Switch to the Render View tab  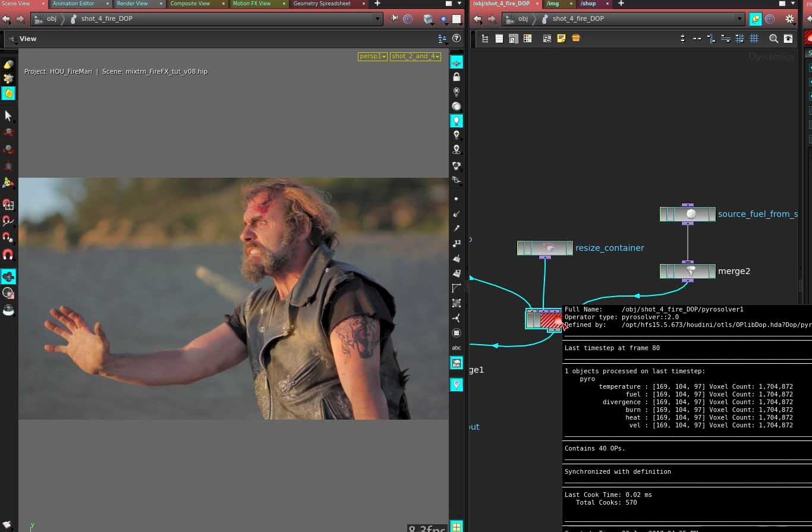132,4
